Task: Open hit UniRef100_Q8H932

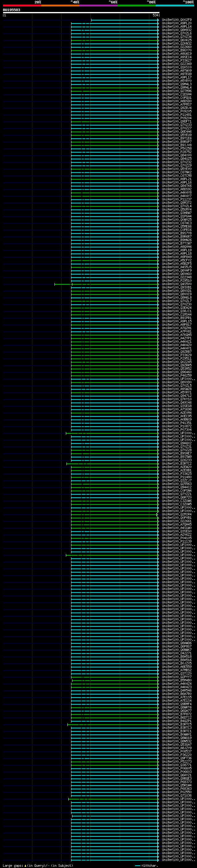Action: [177, 30]
